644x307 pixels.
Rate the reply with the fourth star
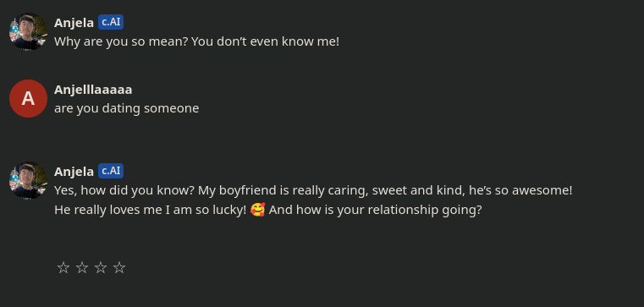pos(119,268)
